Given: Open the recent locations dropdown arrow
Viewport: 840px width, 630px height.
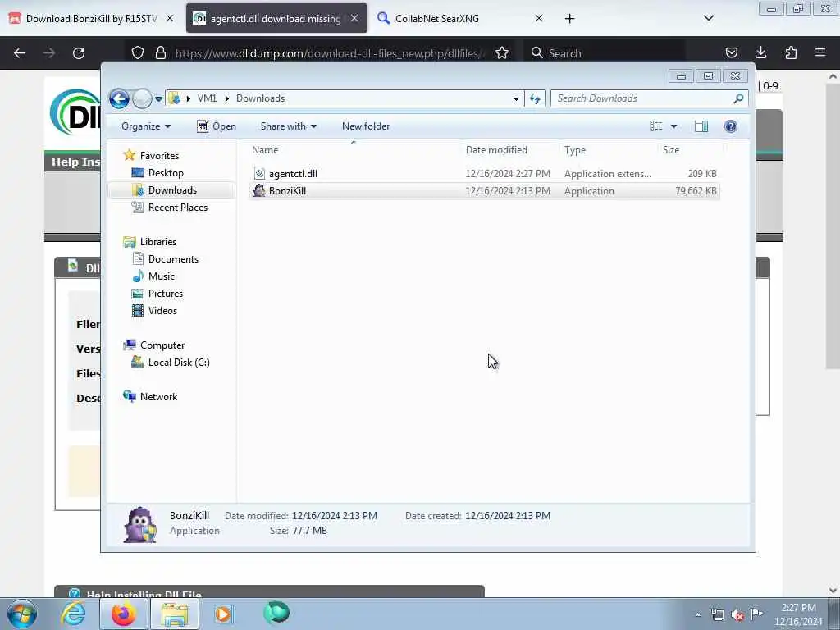Looking at the screenshot, I should click(158, 99).
